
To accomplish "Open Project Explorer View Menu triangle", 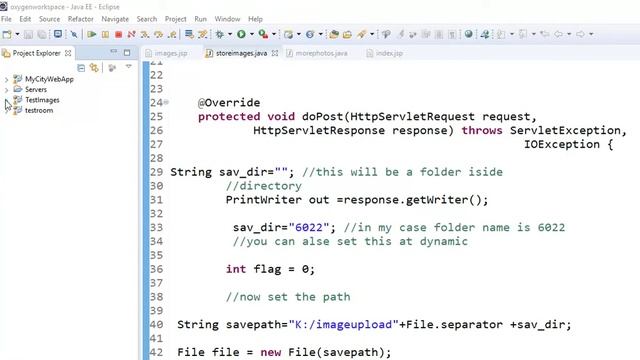I will [129, 67].
